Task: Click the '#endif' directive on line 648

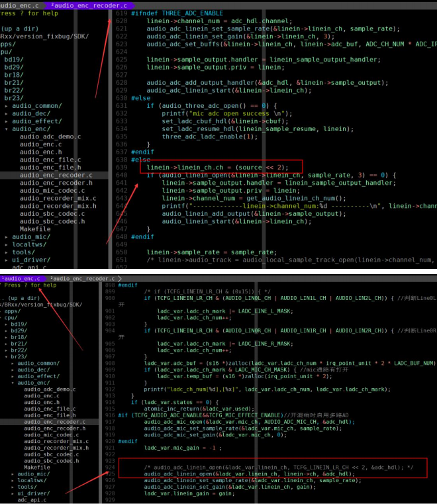Action: (x=142, y=237)
